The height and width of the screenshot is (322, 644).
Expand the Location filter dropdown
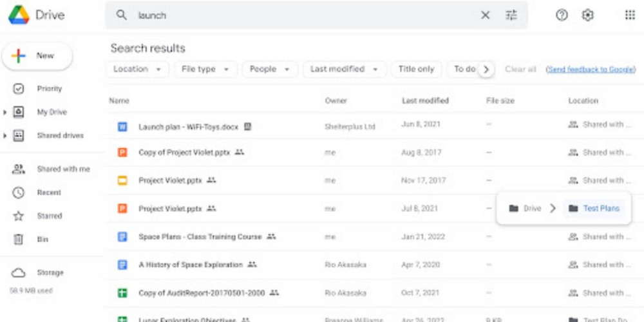tap(137, 69)
